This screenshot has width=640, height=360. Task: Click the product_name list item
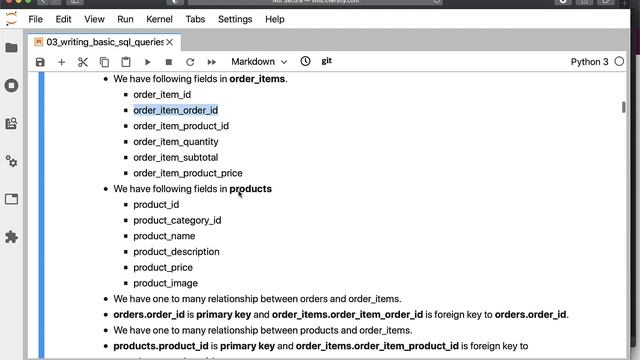(164, 236)
